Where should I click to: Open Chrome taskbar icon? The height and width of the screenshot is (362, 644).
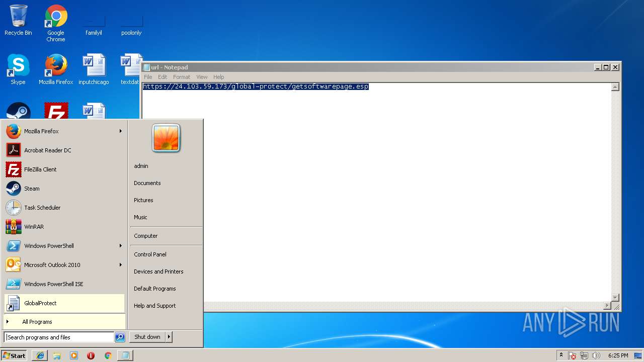point(108,355)
